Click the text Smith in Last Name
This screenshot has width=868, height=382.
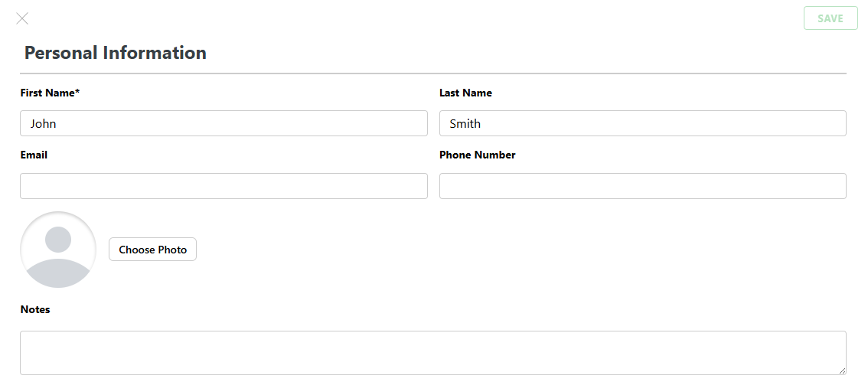[x=465, y=123]
